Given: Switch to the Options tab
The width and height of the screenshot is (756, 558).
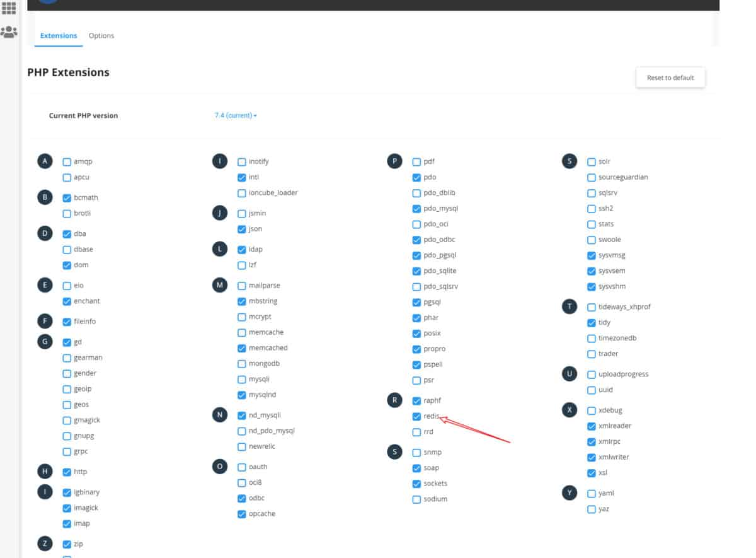Looking at the screenshot, I should click(x=101, y=36).
